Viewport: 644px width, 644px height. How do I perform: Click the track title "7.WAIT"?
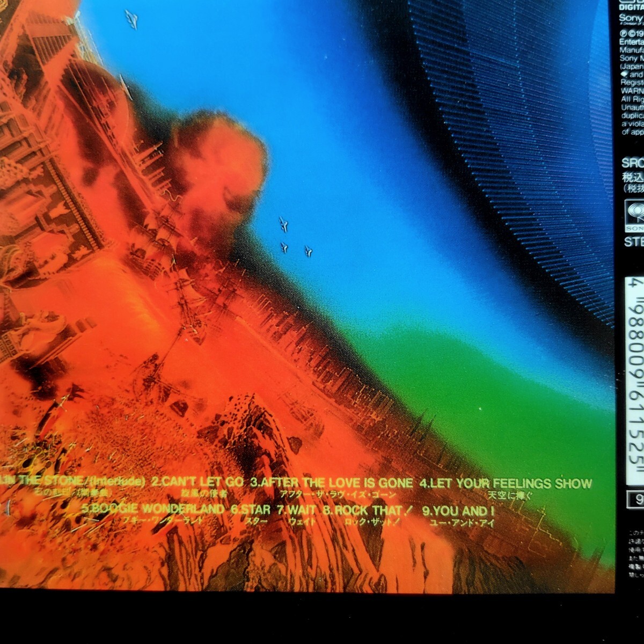(296, 510)
